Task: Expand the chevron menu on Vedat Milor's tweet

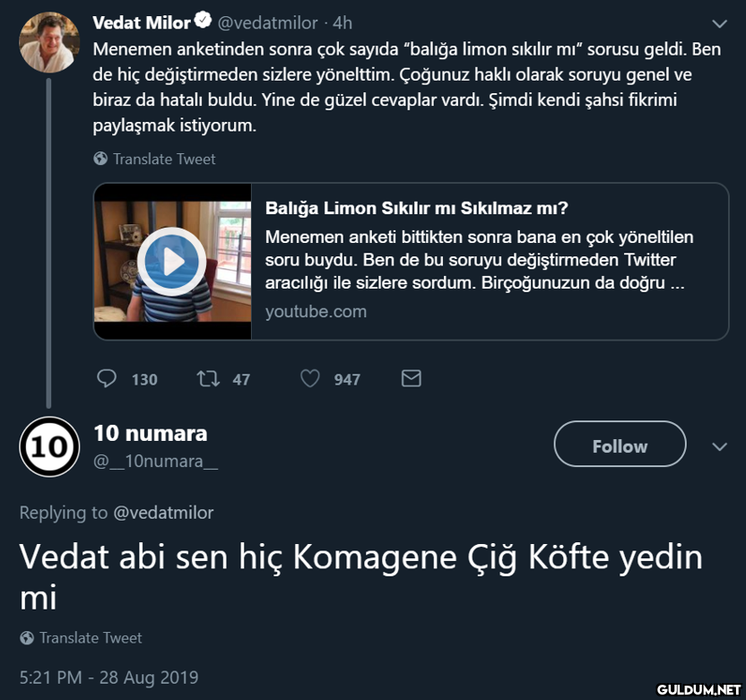Action: (719, 23)
